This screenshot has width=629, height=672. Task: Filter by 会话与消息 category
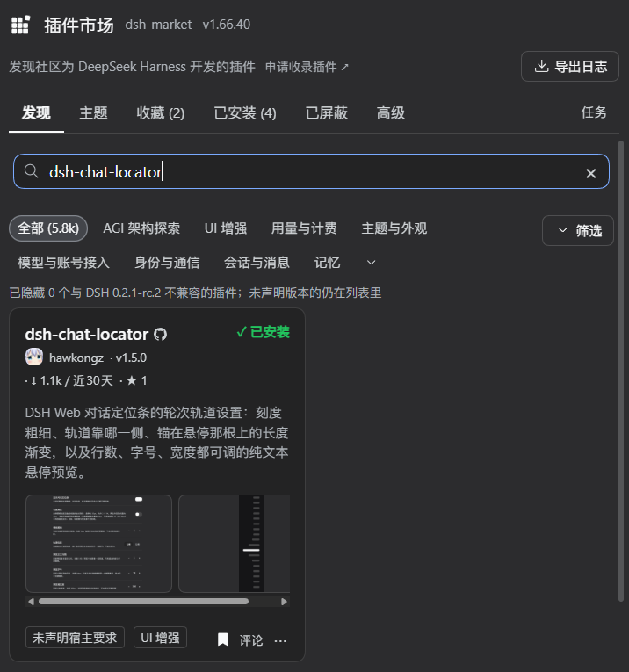257,263
